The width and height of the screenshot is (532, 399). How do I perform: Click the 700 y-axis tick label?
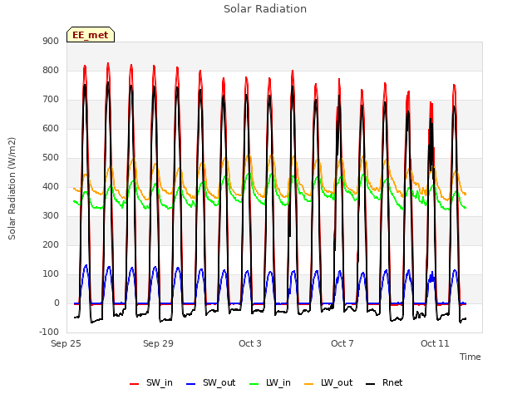click(x=51, y=100)
